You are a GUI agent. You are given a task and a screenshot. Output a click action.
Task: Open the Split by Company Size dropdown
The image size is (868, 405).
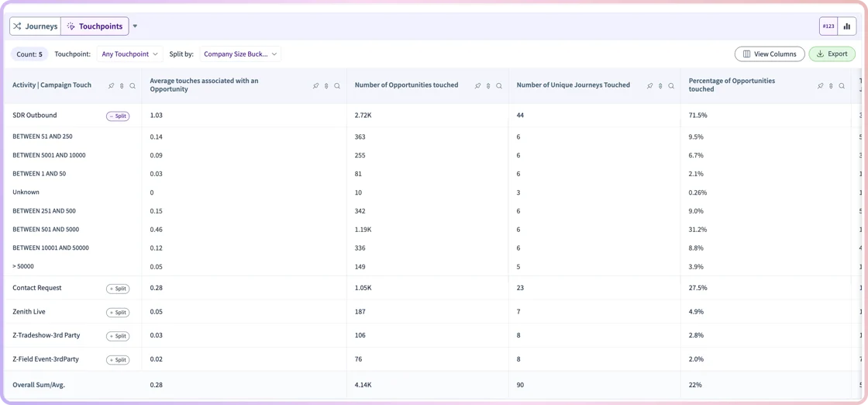240,54
